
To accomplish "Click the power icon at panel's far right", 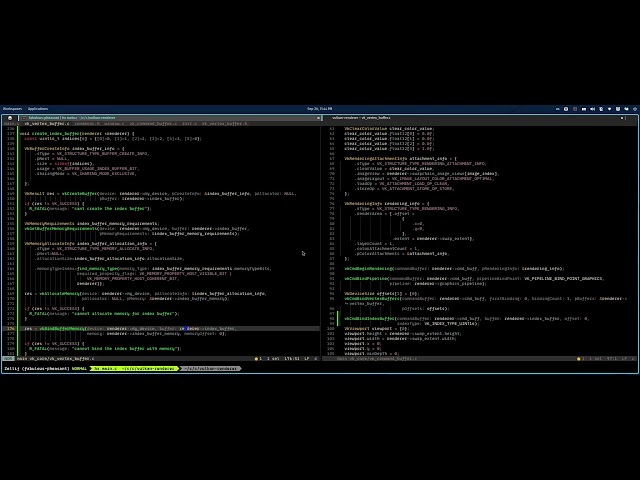I will (635, 109).
